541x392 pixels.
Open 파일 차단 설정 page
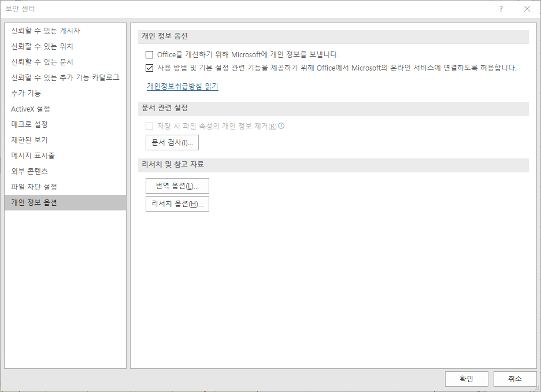[65, 187]
